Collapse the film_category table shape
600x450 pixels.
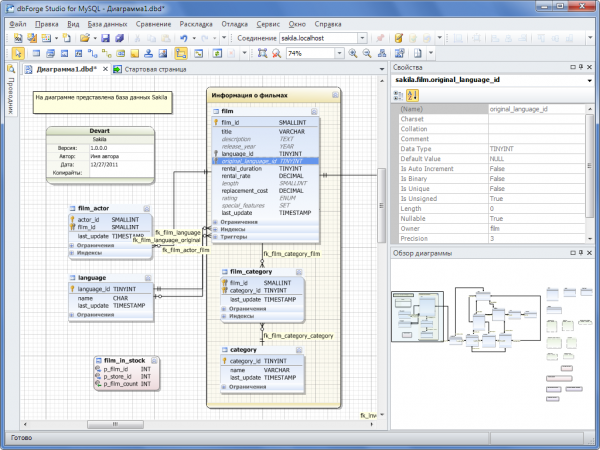(299, 272)
